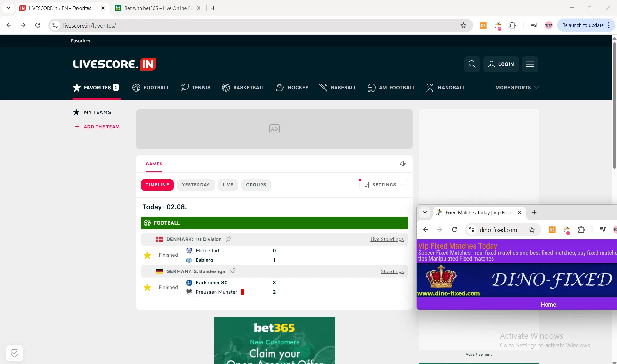Screen dimensions: 617x364
Task: Open the Hockey section icon
Action: (280, 87)
